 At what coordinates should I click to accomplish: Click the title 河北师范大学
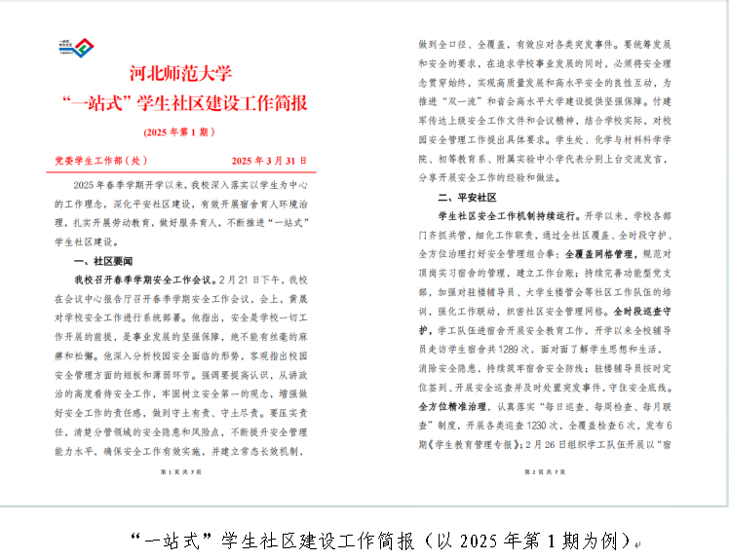point(180,74)
